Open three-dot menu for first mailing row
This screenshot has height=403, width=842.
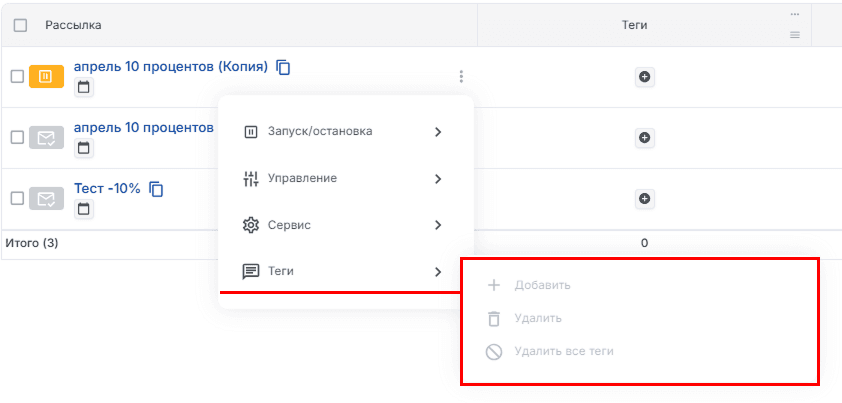point(461,77)
